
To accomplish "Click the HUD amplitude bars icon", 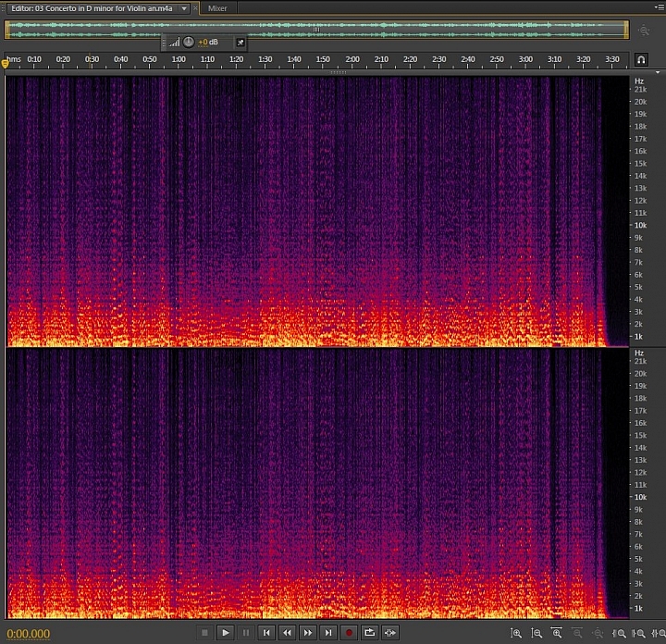I will [x=174, y=42].
